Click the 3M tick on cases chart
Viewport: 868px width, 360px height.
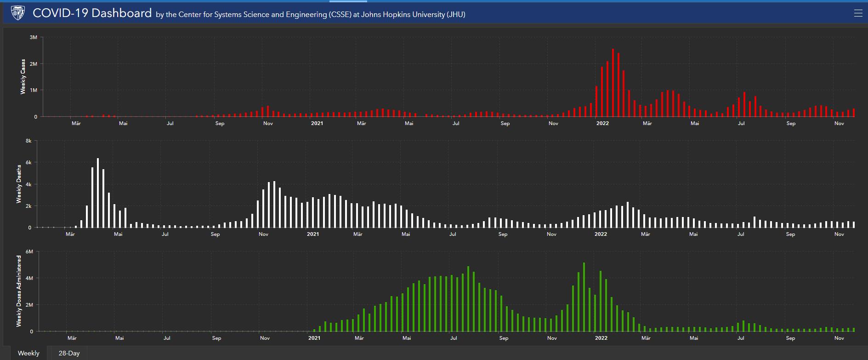pos(33,37)
